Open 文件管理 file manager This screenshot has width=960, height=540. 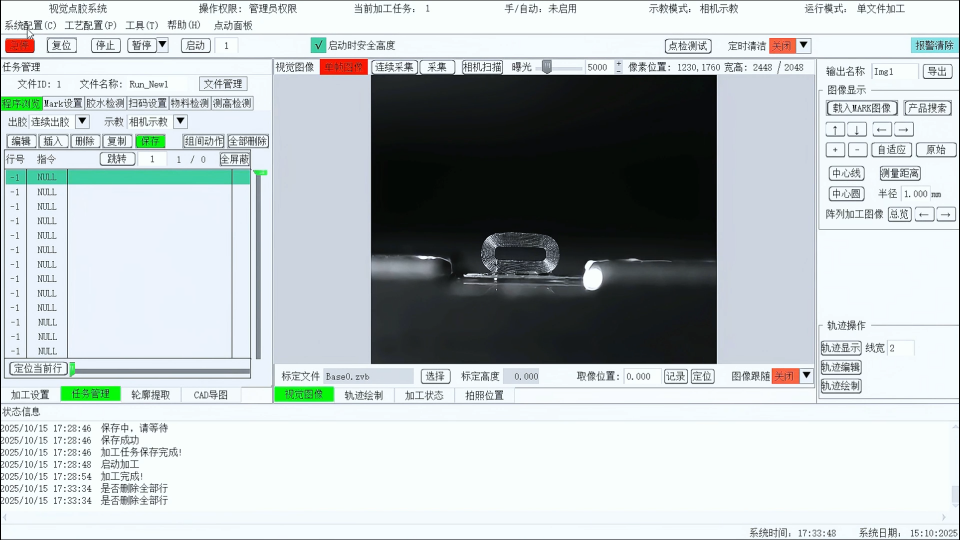coord(223,84)
